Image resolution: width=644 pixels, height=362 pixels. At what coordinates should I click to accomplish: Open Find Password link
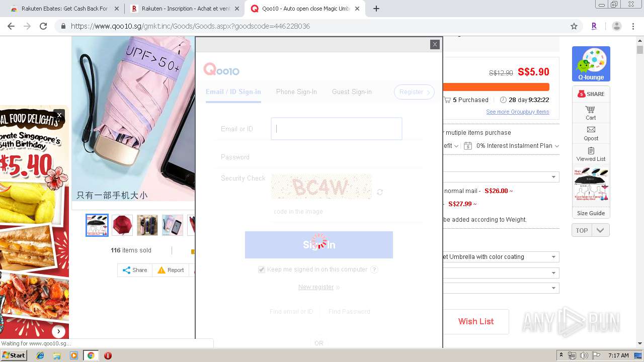click(349, 312)
